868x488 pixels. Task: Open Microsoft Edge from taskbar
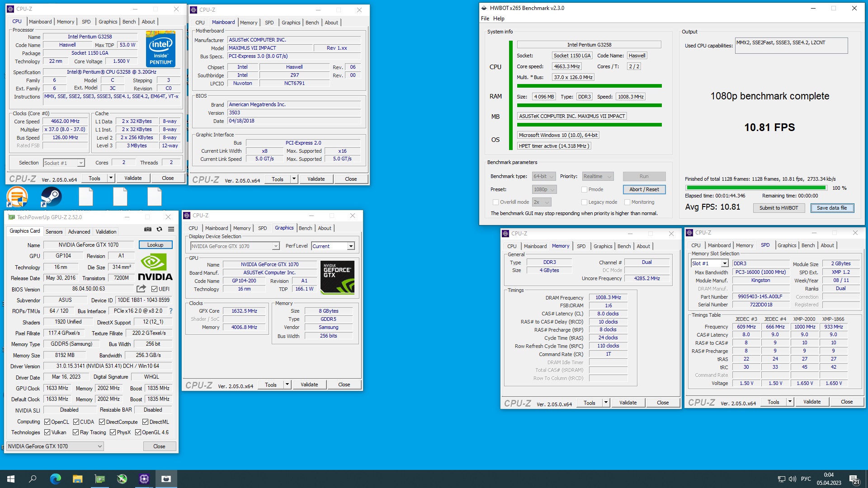[55, 479]
